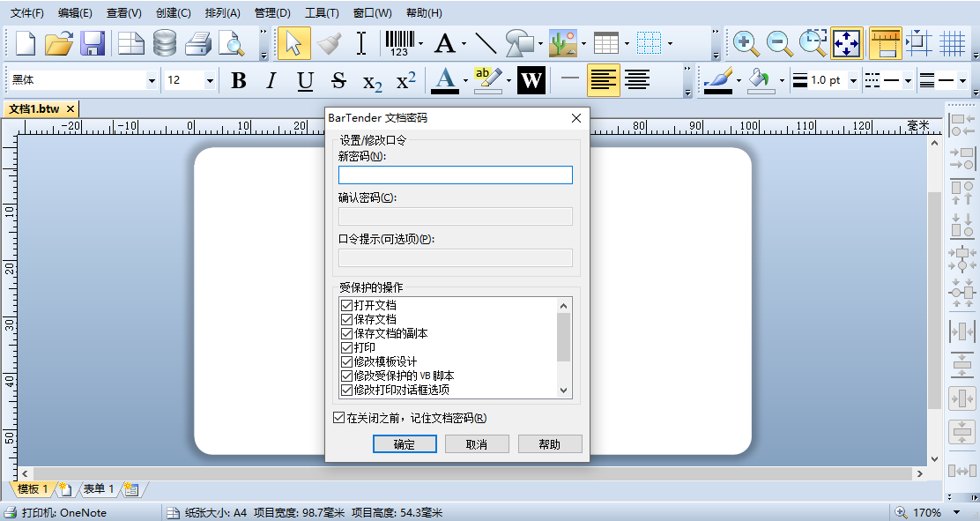
Task: Click the 帮助 button in dialog
Action: click(x=550, y=444)
